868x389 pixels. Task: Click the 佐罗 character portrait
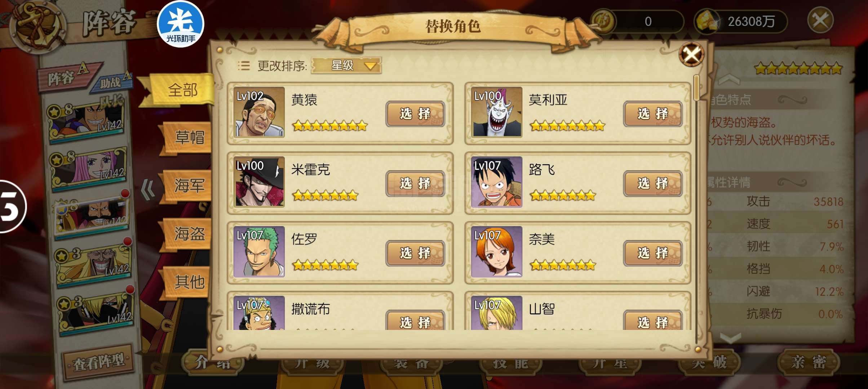[x=259, y=252]
